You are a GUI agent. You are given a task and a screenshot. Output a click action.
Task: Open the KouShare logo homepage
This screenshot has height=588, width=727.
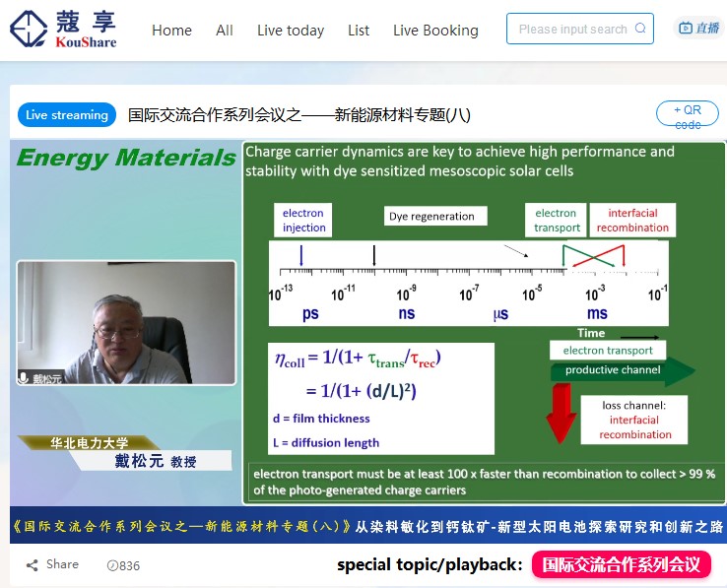pos(63,29)
